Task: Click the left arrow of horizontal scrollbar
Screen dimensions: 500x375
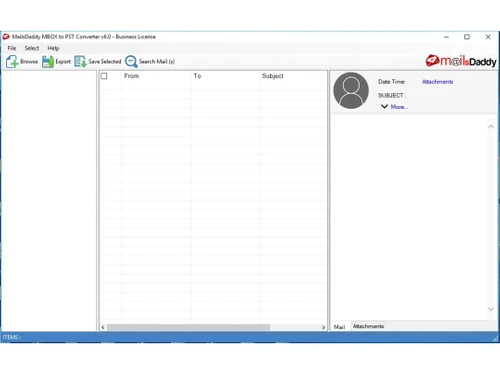Action: 103,327
